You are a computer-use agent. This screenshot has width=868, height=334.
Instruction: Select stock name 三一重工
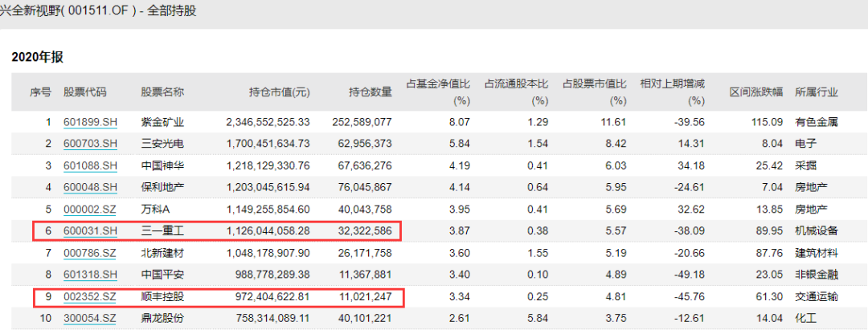pos(162,231)
